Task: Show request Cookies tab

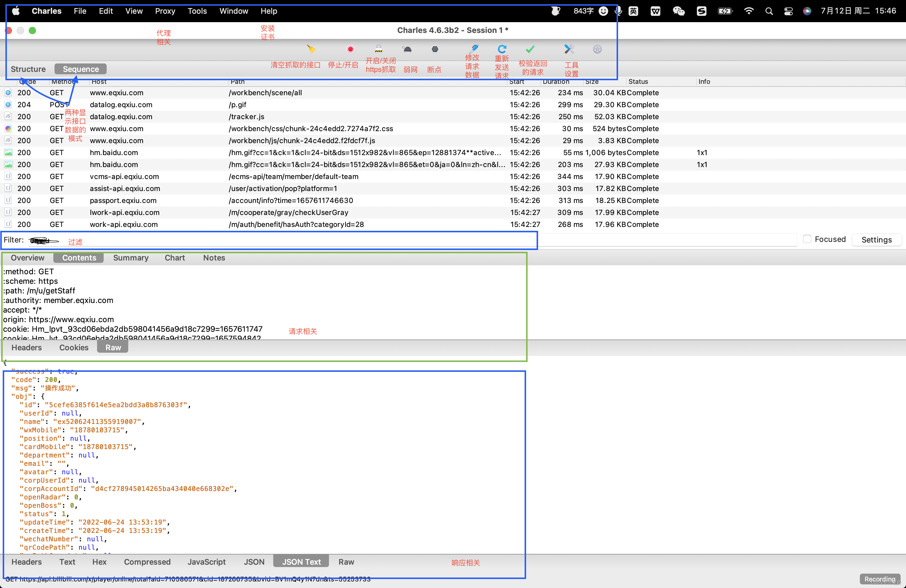Action: coord(74,347)
